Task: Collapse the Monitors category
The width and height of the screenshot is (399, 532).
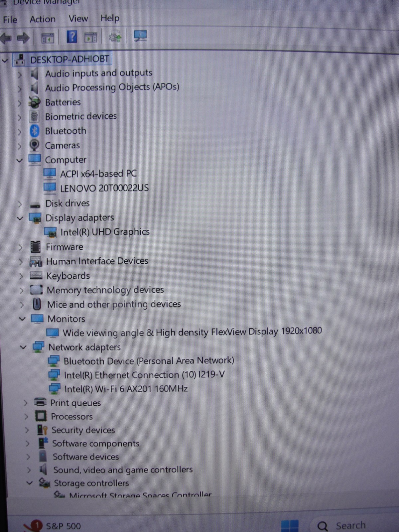Action: (22, 319)
